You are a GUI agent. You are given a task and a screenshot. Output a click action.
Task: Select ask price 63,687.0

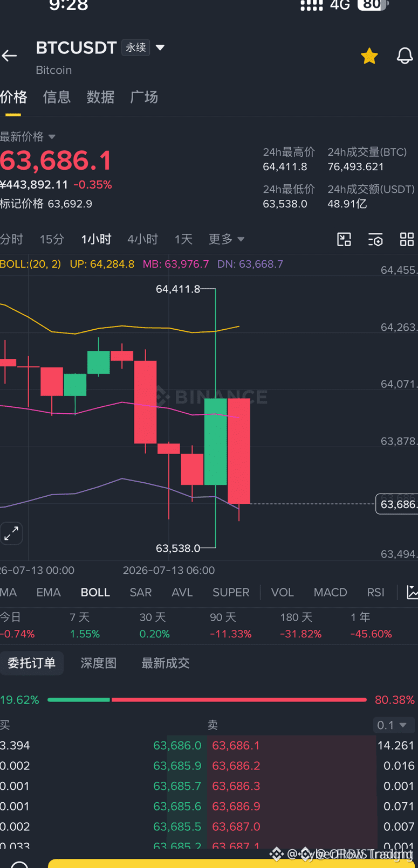pyautogui.click(x=236, y=827)
